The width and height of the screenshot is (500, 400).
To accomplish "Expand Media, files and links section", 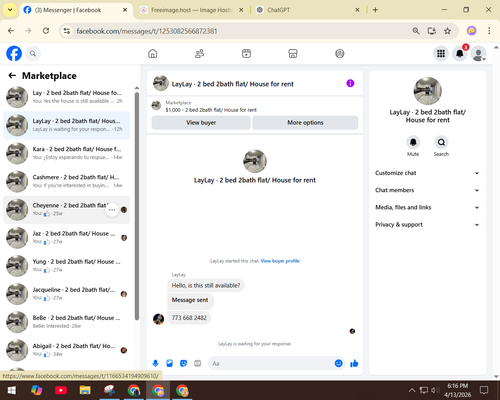I will pyautogui.click(x=427, y=207).
